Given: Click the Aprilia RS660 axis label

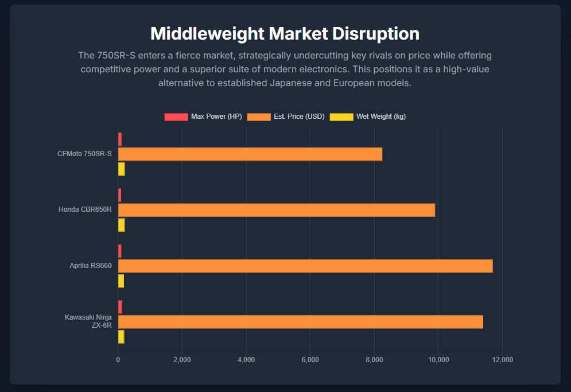Looking at the screenshot, I should pyautogui.click(x=90, y=266).
